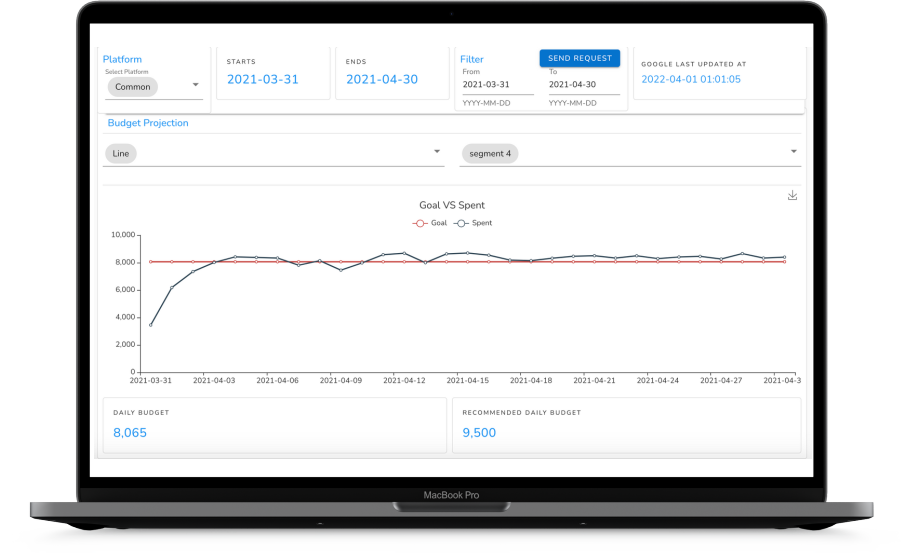Image resolution: width=905 pixels, height=553 pixels.
Task: Click the STARTS date 2021-03-31
Action: 262,79
